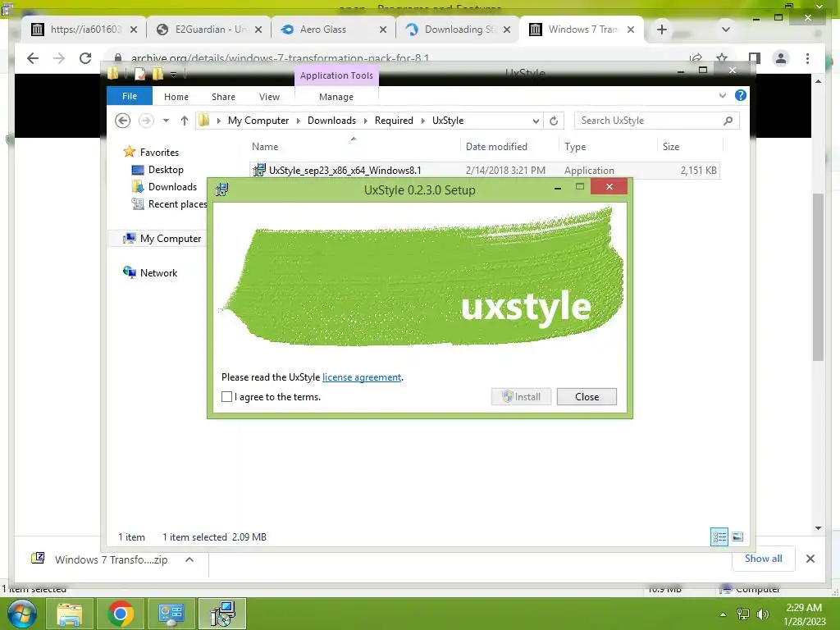Click the properties icon in quick access toolbar
This screenshot has height=630, width=840.
(139, 73)
